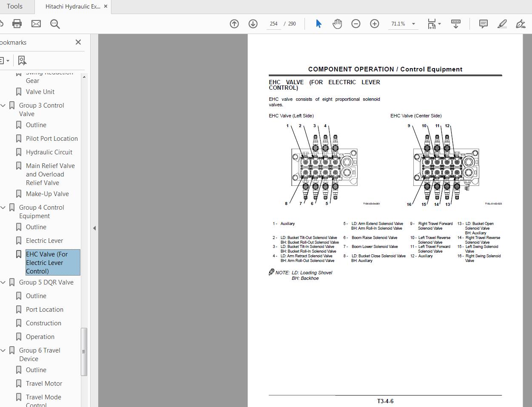Screen dimensions: 532x407
Task: Switch to the Tools tab
Action: click(14, 6)
